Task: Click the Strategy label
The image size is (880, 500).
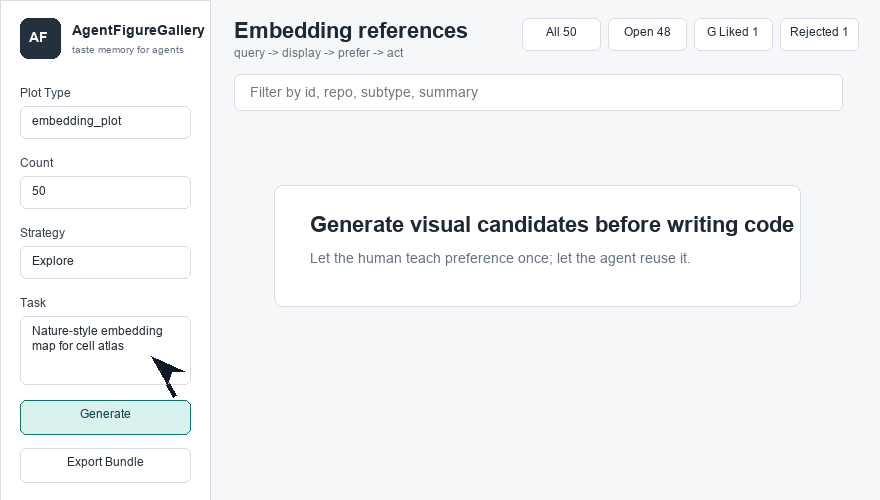Action: 43,232
